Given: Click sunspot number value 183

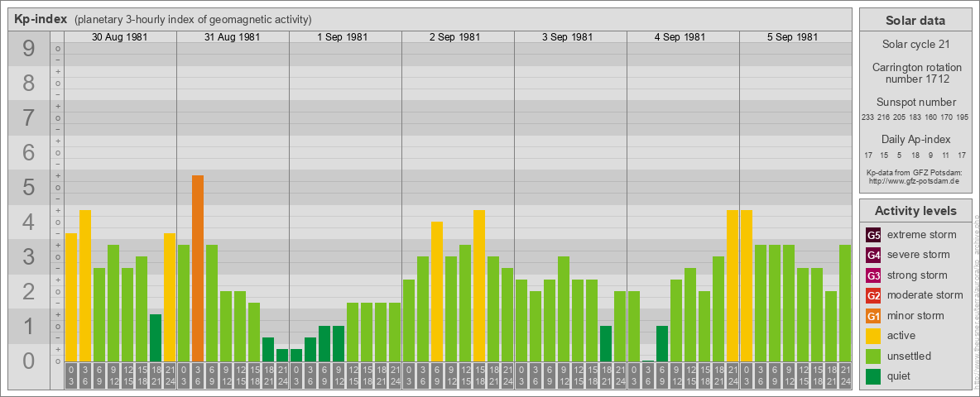Looking at the screenshot, I should [x=915, y=117].
